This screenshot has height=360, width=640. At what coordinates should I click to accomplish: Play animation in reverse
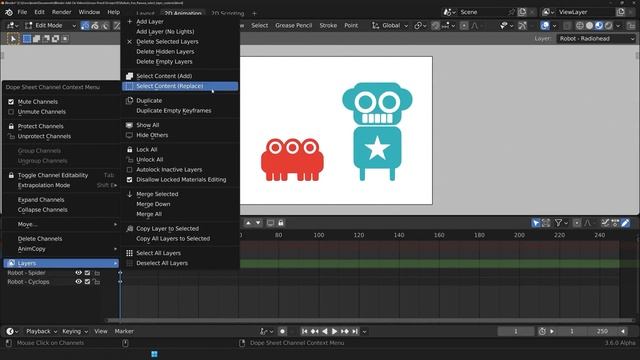[324, 331]
